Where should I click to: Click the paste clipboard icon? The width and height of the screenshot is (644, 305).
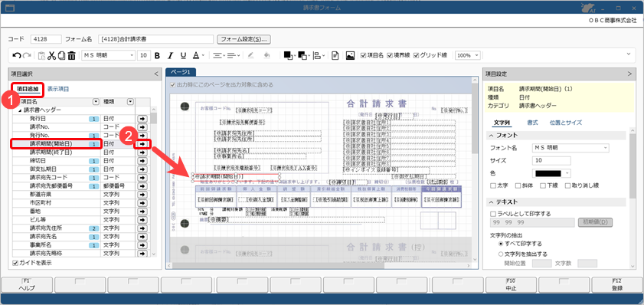41,55
